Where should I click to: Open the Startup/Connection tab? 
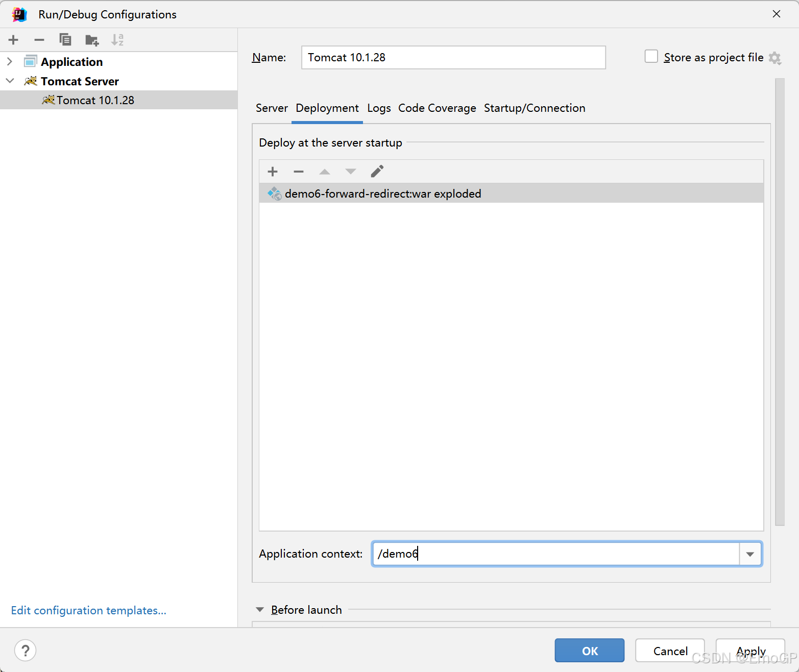(x=535, y=108)
